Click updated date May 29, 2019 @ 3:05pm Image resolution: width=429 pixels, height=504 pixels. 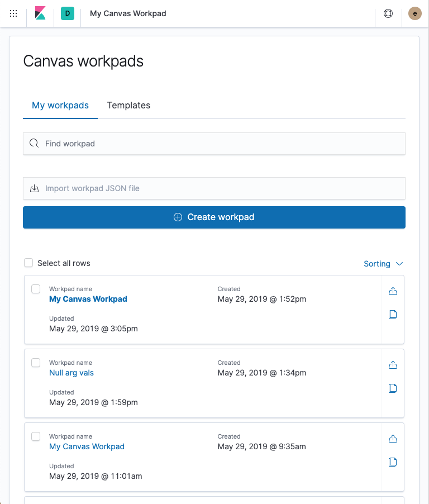pyautogui.click(x=93, y=329)
